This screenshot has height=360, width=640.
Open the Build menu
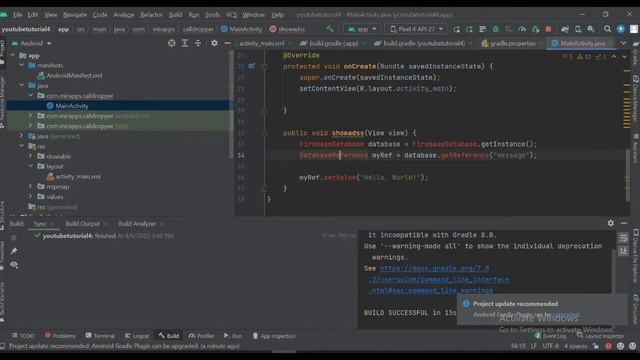(x=175, y=15)
